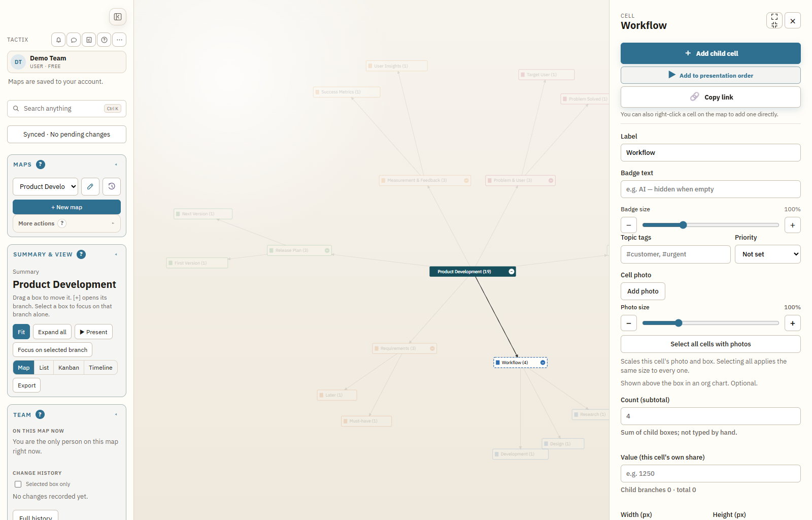The width and height of the screenshot is (812, 520).
Task: Show help for Maps section
Action: click(41, 165)
